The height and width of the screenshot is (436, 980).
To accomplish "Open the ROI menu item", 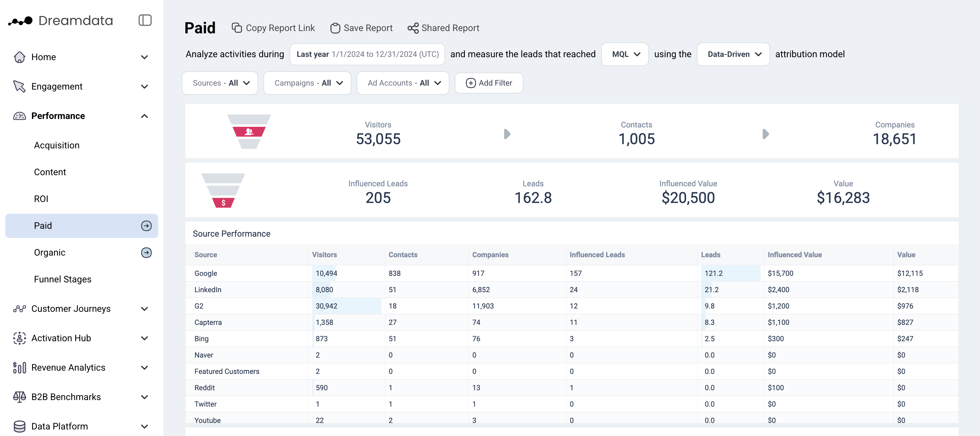I will [x=41, y=199].
